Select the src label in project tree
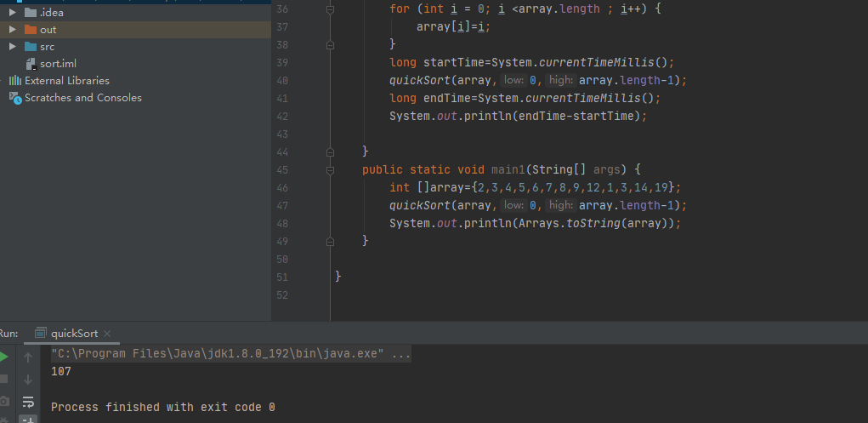This screenshot has width=868, height=423. (47, 47)
